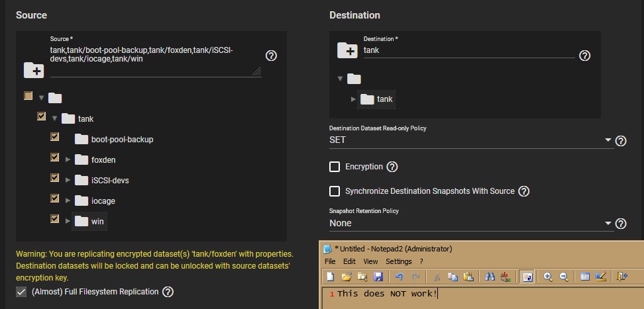Click the iSCSI-devs dataset label
644x309 pixels.
click(x=109, y=181)
